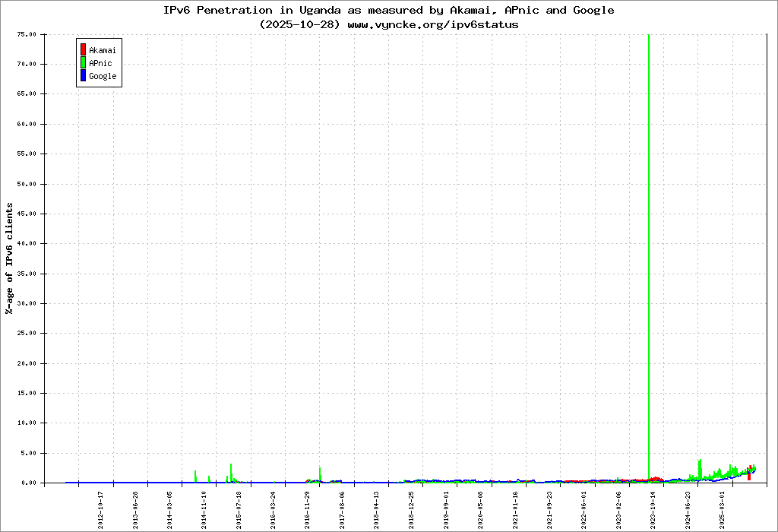Viewport: 778px width, 532px height.
Task: Select the Akamai legend label
Action: click(x=102, y=50)
